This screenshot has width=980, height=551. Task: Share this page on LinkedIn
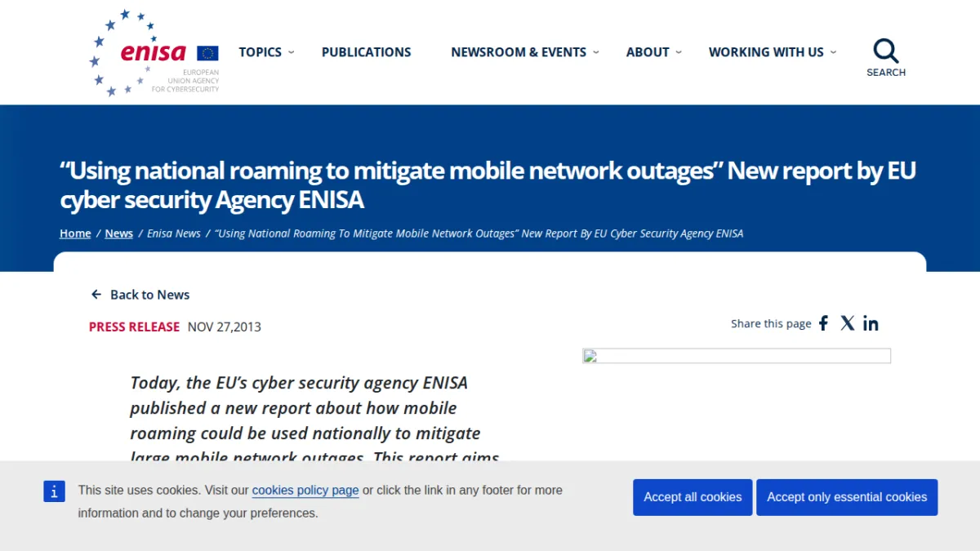point(871,323)
